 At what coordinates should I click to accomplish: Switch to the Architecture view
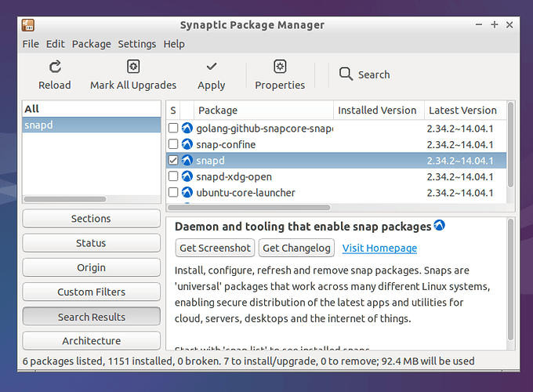coord(91,341)
